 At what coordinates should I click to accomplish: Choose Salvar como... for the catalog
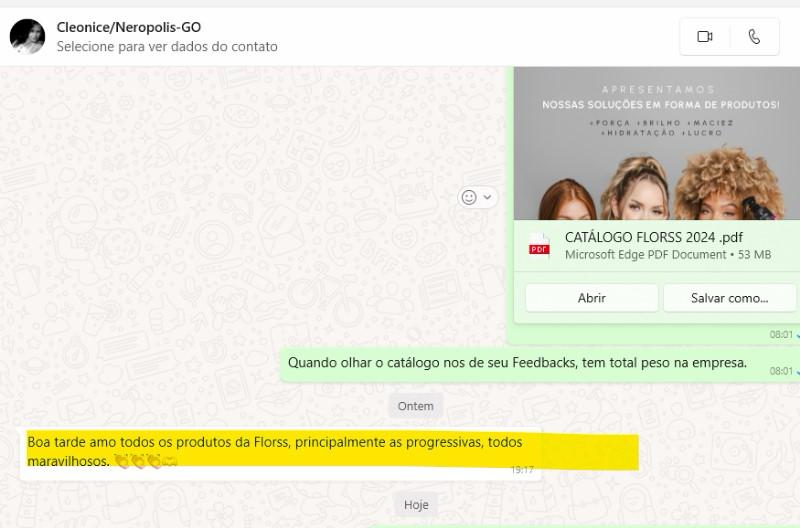coord(729,298)
